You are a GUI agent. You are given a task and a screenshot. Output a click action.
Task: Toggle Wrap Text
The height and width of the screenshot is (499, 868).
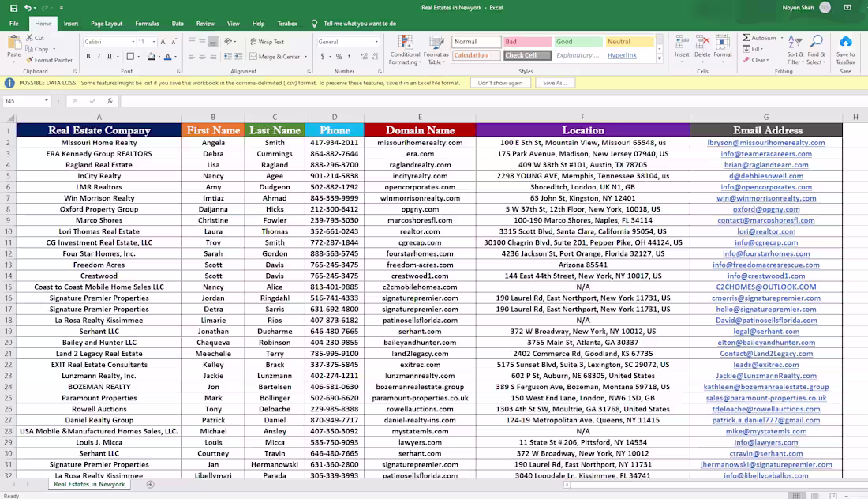point(267,42)
